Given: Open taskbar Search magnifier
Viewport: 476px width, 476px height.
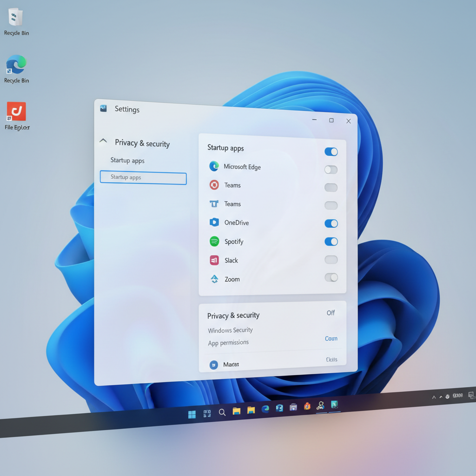Looking at the screenshot, I should click(222, 412).
